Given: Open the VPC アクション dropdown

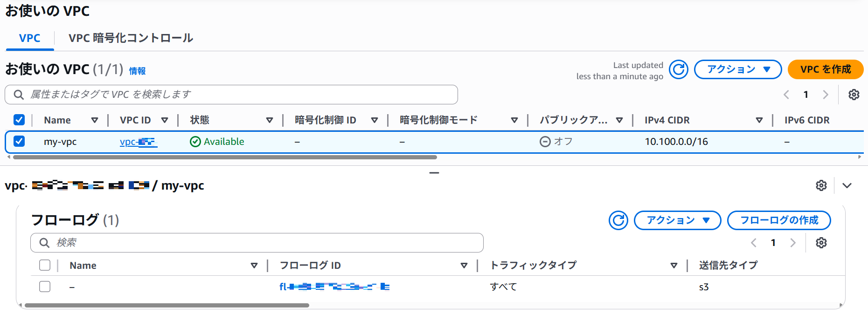Looking at the screenshot, I should (737, 69).
